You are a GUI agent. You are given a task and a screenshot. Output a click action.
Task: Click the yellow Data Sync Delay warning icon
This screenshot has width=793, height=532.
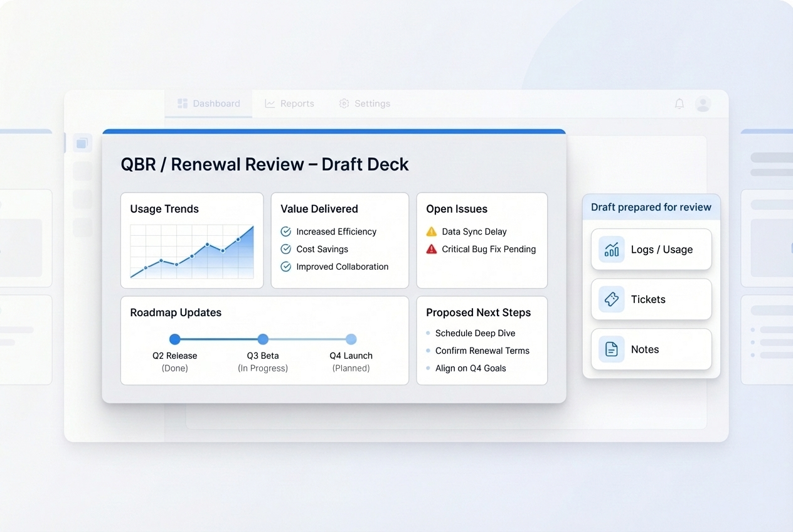pos(432,231)
